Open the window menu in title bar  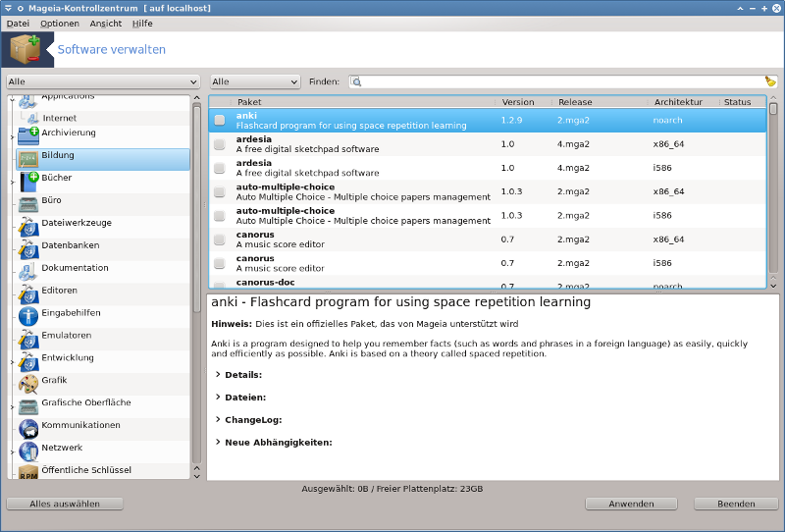8,8
